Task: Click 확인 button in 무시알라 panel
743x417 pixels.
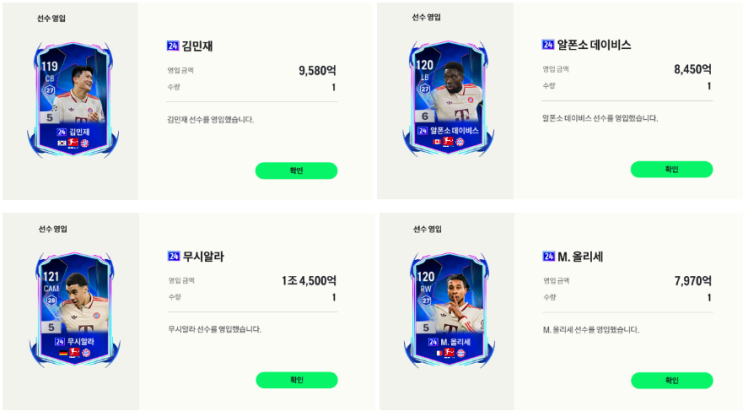Action: point(297,380)
